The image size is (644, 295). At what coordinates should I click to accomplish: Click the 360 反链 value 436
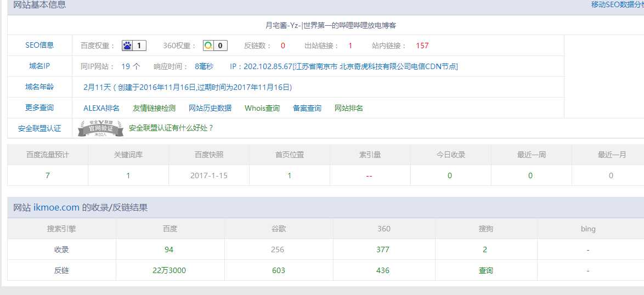click(x=383, y=270)
